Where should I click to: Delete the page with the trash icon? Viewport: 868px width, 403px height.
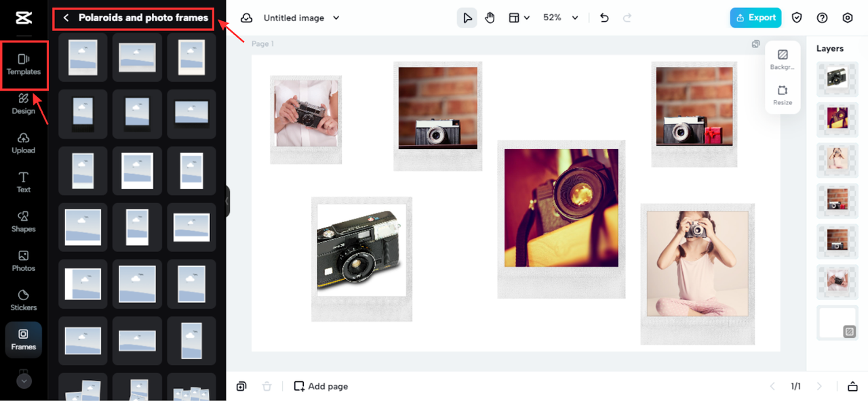click(267, 386)
